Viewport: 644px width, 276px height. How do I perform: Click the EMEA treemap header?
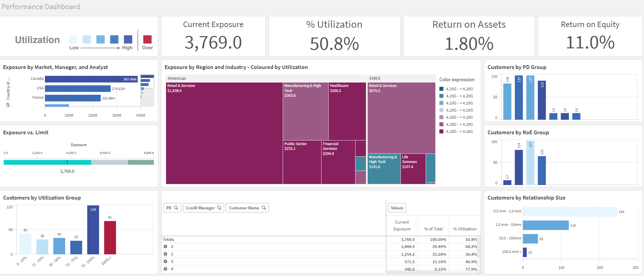click(401, 78)
